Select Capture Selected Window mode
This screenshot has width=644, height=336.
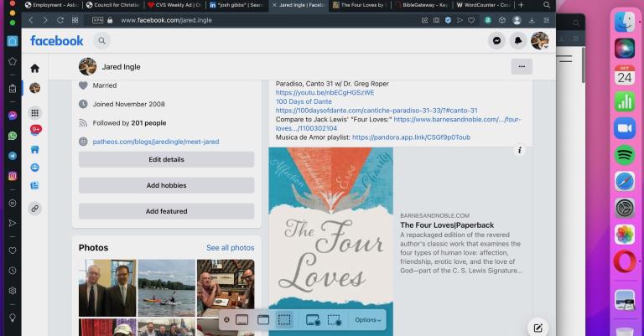[263, 320]
